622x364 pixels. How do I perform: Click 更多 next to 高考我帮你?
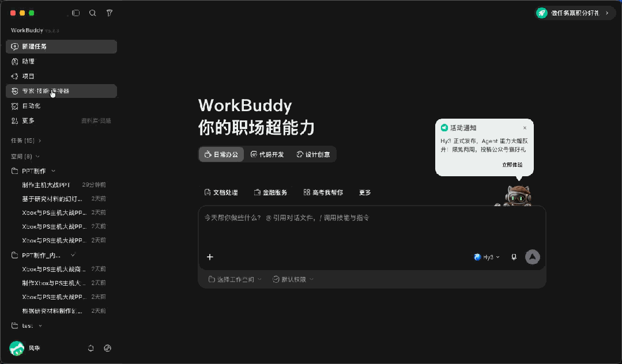click(x=365, y=192)
